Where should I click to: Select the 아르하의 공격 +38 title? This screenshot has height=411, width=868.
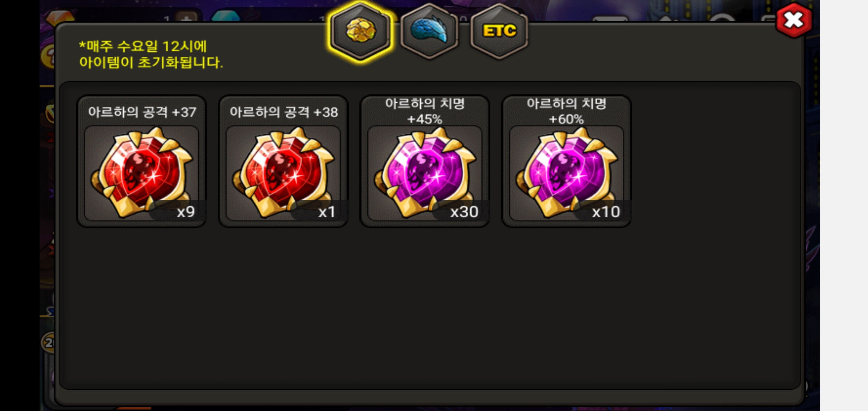284,112
